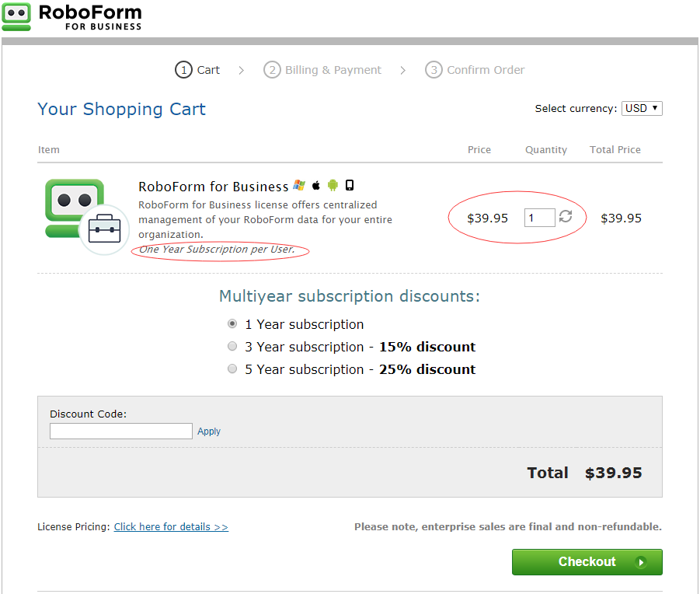Viewport: 700px width, 594px height.
Task: Go to the Cart step
Action: [x=197, y=70]
